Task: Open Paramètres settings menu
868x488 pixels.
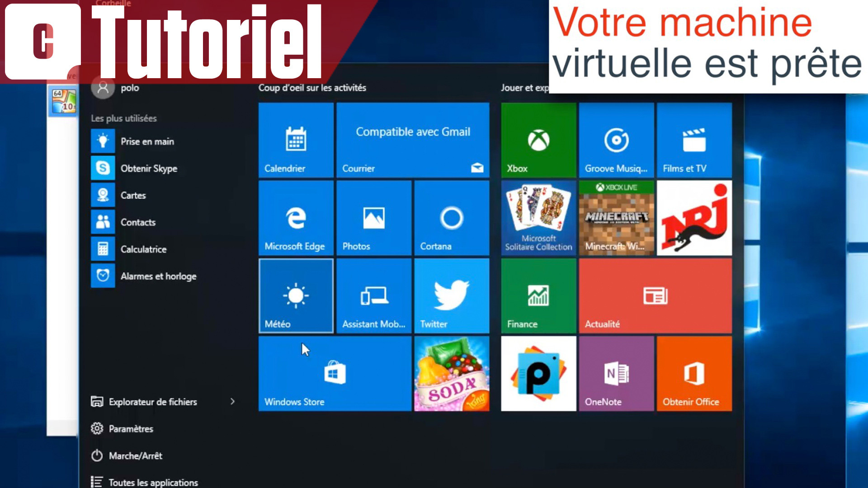Action: pos(131,429)
